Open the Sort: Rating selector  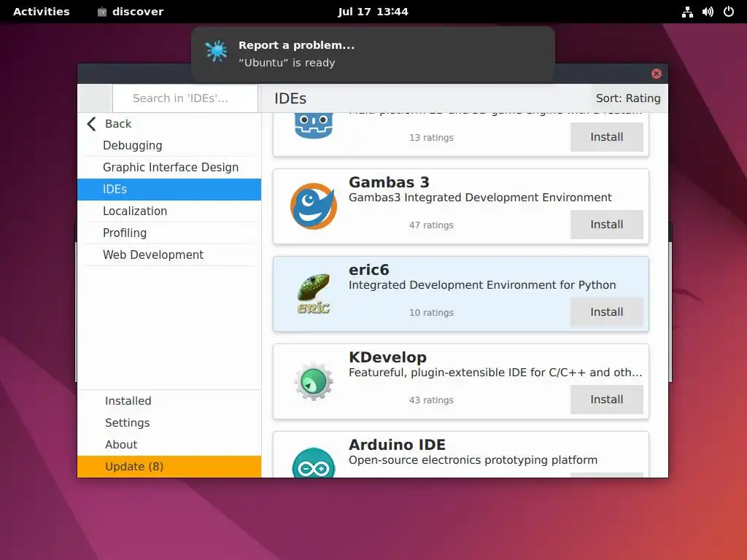pyautogui.click(x=628, y=98)
